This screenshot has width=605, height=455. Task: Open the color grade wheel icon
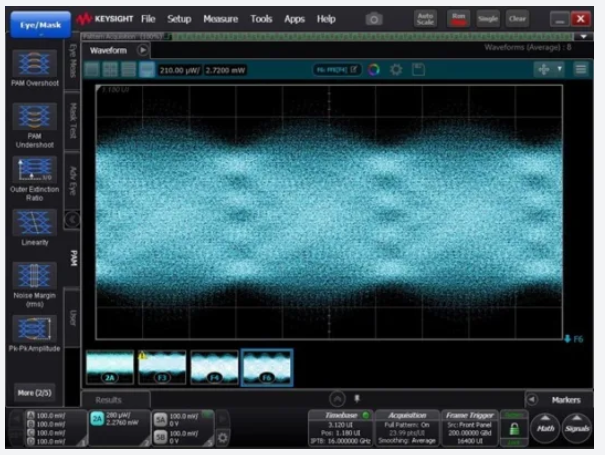point(373,70)
